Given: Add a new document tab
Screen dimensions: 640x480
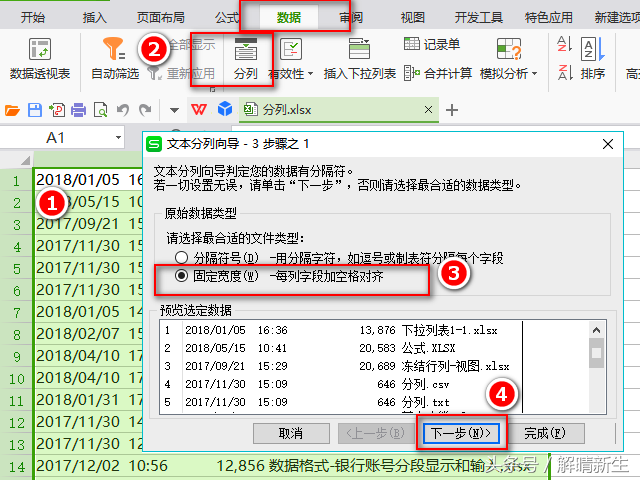Looking at the screenshot, I should click(451, 110).
